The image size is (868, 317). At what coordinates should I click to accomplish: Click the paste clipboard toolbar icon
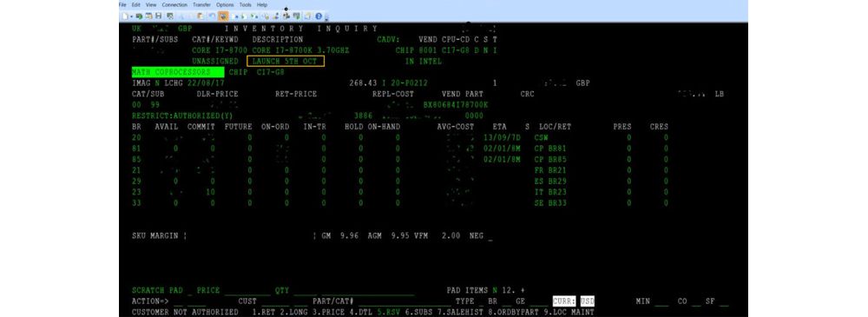(201, 17)
